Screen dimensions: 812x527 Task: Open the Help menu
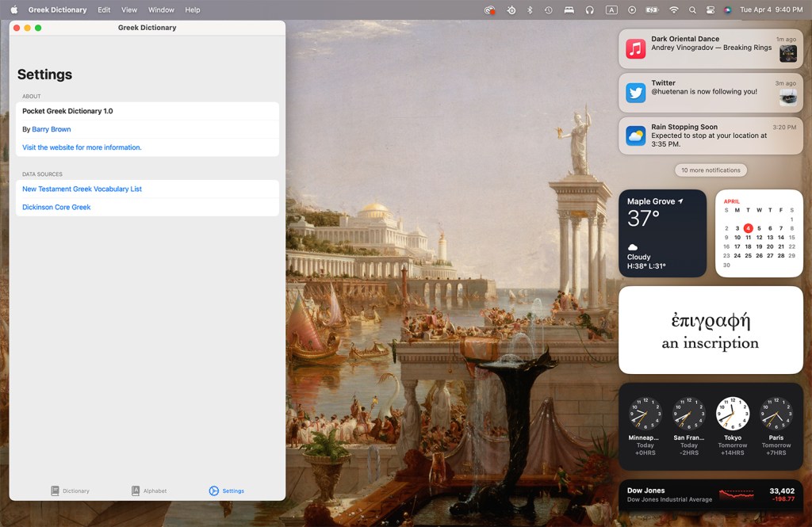(193, 10)
